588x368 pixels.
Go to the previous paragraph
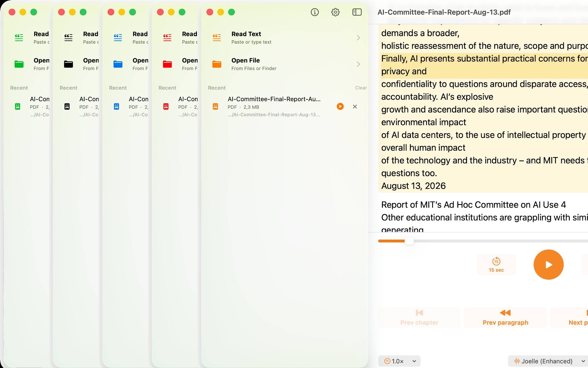[x=505, y=318]
